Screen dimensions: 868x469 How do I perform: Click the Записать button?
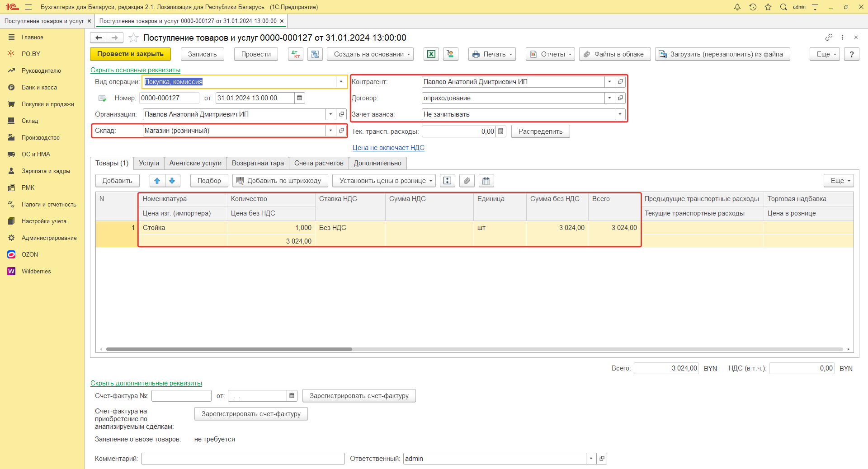point(203,54)
